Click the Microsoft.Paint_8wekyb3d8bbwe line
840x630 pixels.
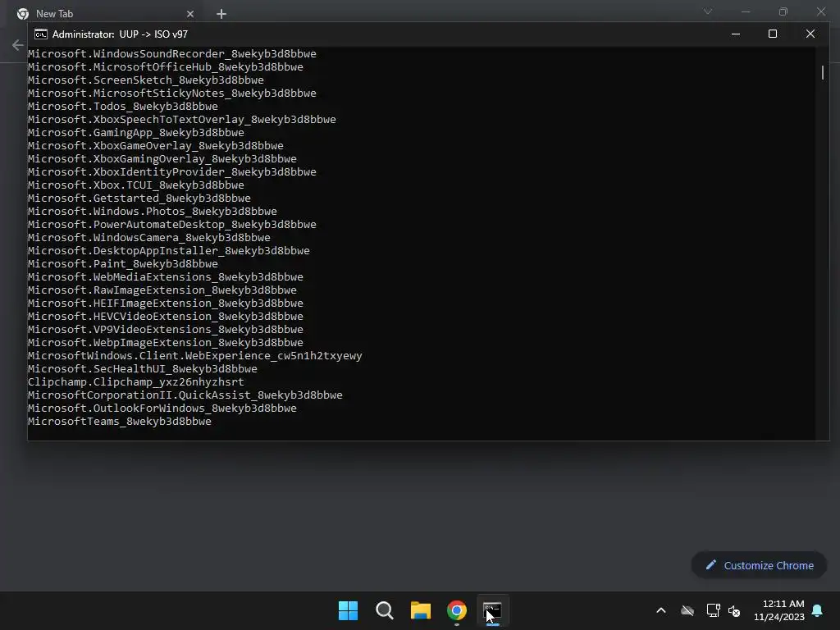123,263
